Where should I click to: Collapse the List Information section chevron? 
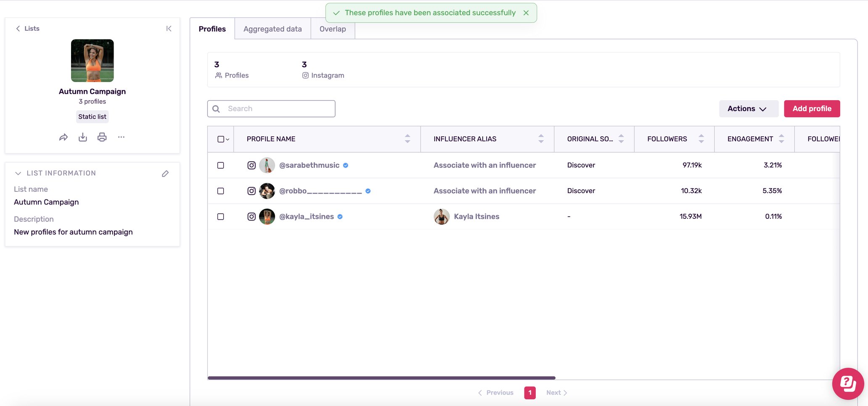click(x=18, y=173)
